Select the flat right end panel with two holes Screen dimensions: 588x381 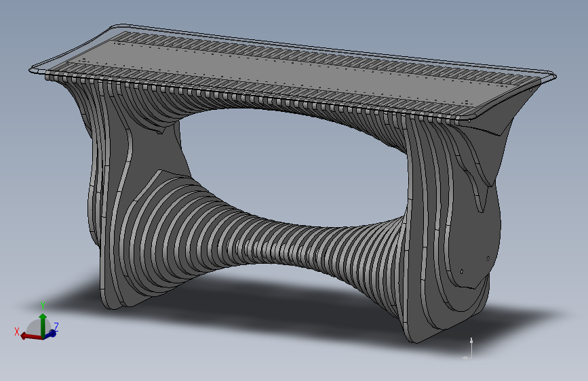coord(475,233)
